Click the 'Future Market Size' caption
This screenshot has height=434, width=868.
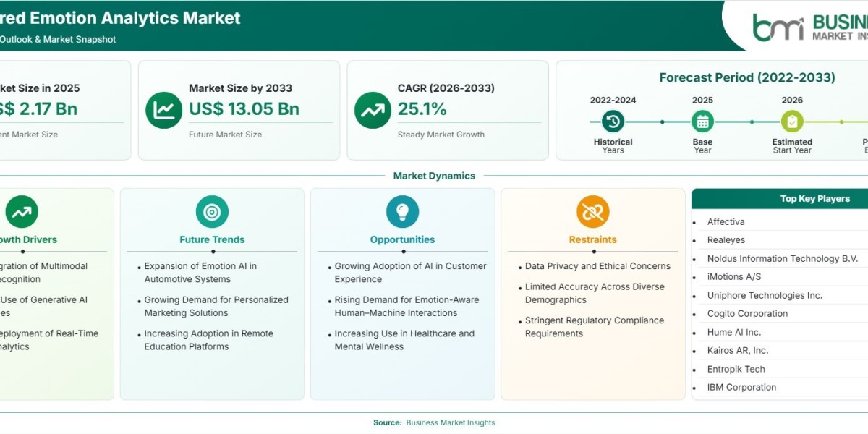(x=226, y=135)
